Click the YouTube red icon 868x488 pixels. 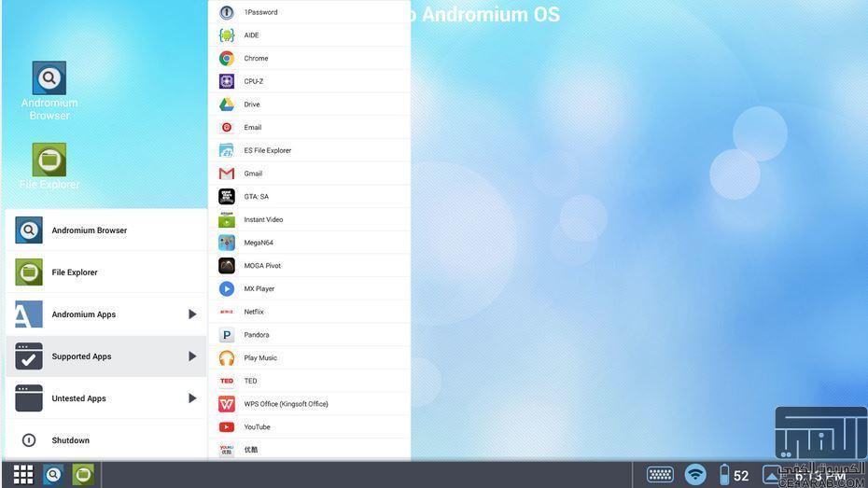point(227,427)
